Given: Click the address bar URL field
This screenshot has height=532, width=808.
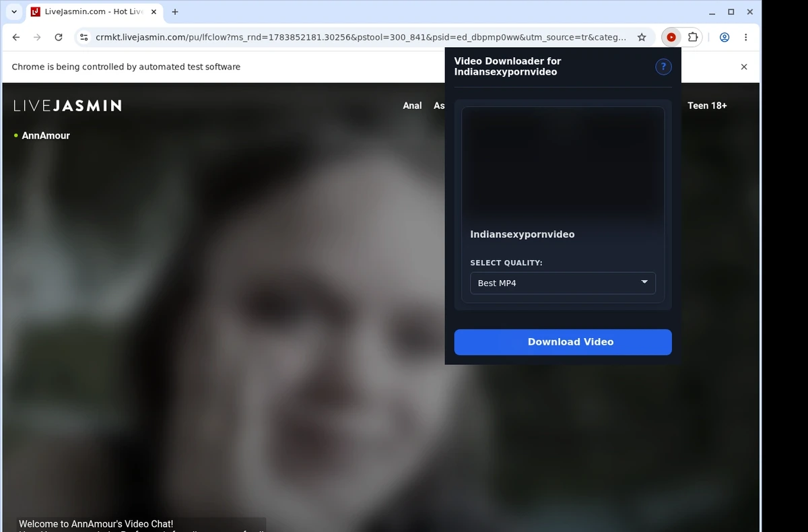Looking at the screenshot, I should (361, 38).
